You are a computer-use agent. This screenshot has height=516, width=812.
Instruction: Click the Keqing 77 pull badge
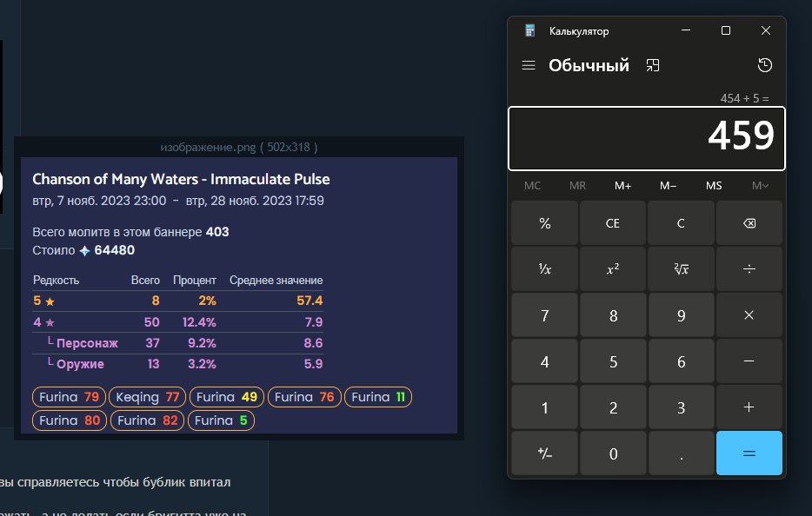point(147,397)
